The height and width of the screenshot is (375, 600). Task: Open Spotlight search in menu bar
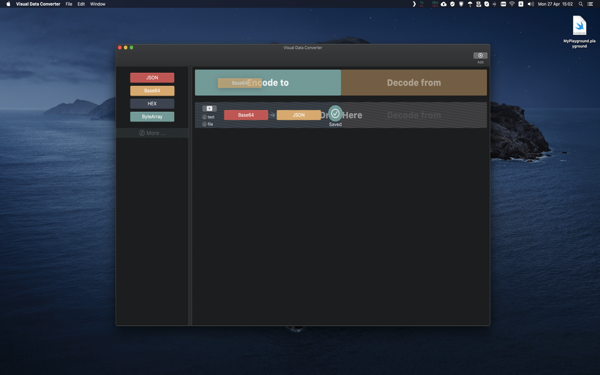coord(580,4)
